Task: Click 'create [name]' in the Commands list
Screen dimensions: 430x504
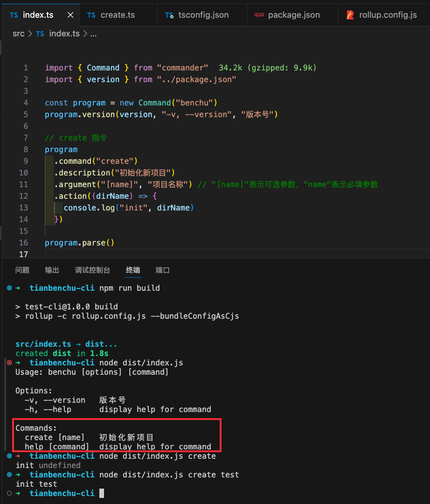Action: tap(55, 437)
